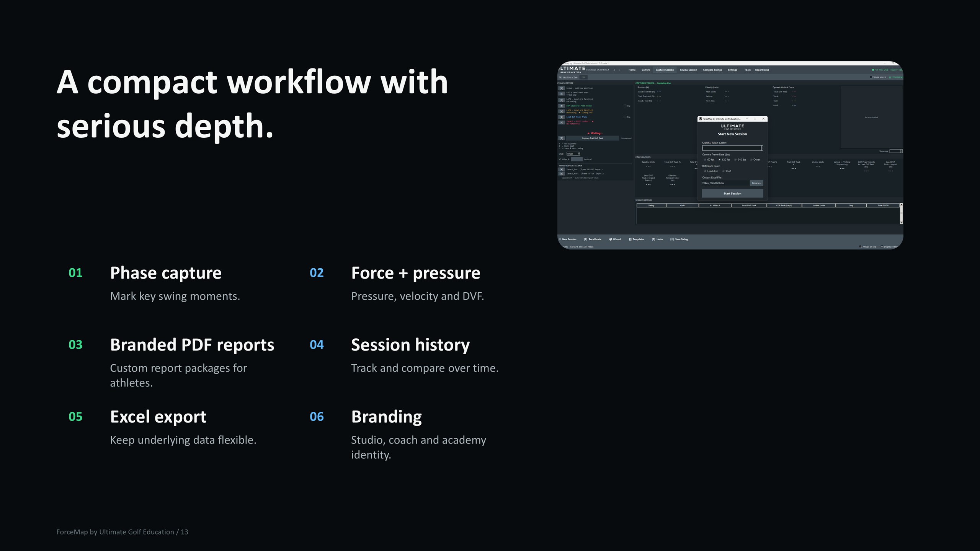Toggle the Always on top checkbox
Viewport: 980px width, 551px height.
click(x=861, y=247)
